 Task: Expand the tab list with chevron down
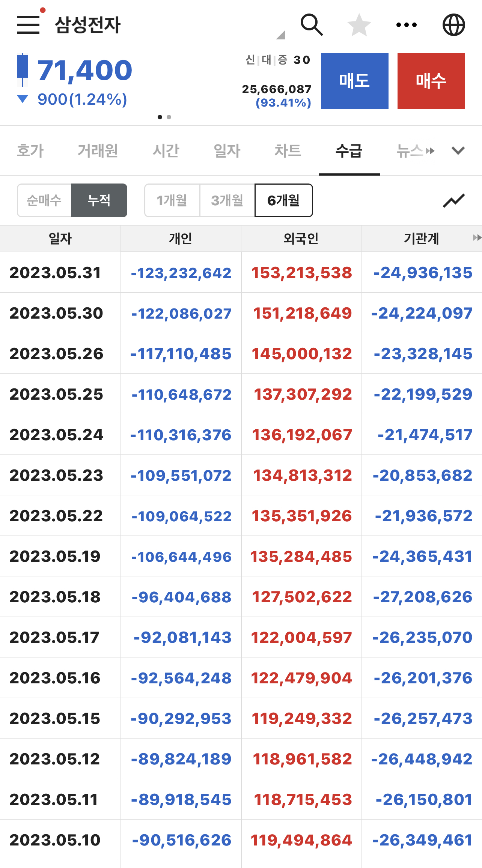pyautogui.click(x=458, y=150)
